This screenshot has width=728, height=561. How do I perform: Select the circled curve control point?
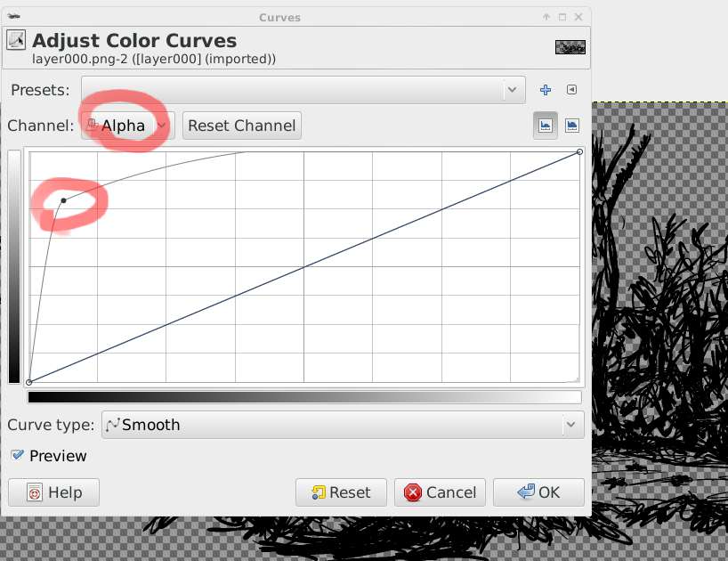click(x=63, y=200)
